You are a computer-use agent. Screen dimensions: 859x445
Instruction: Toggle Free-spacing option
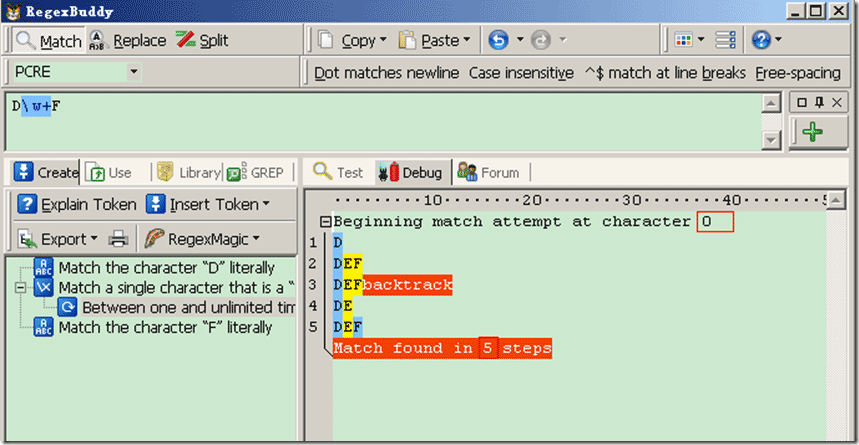point(798,73)
